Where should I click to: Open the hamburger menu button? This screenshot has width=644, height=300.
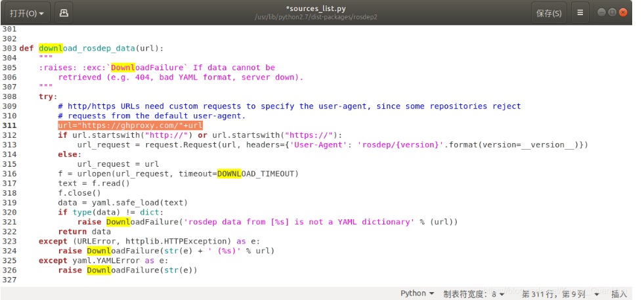tap(580, 12)
